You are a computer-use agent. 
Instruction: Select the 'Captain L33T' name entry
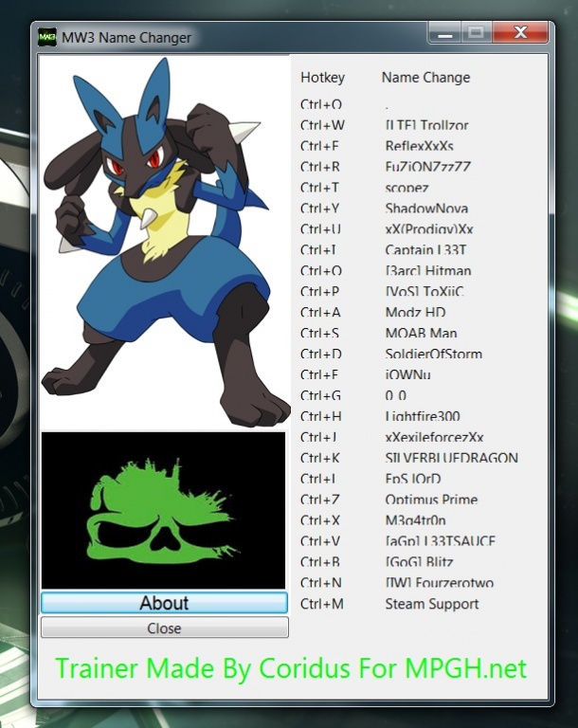pyautogui.click(x=425, y=250)
